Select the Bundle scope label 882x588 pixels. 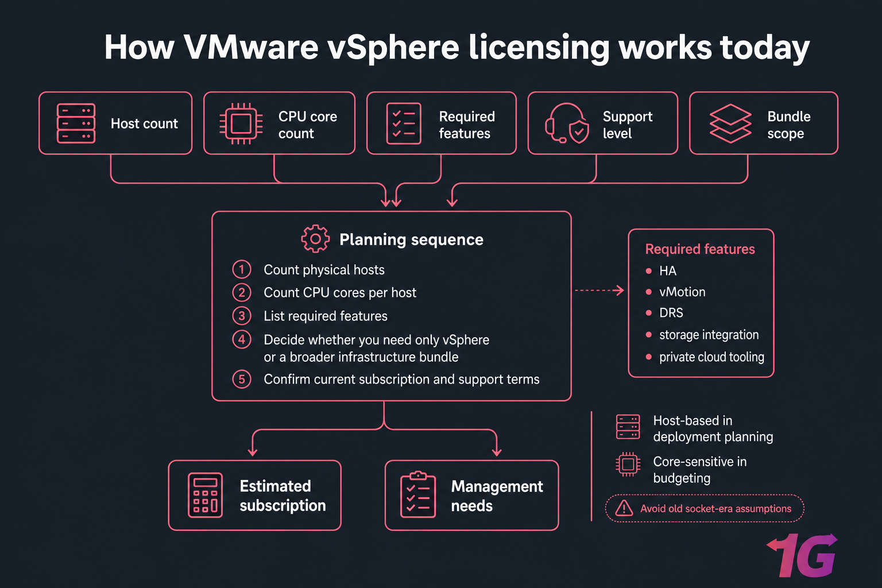[789, 125]
